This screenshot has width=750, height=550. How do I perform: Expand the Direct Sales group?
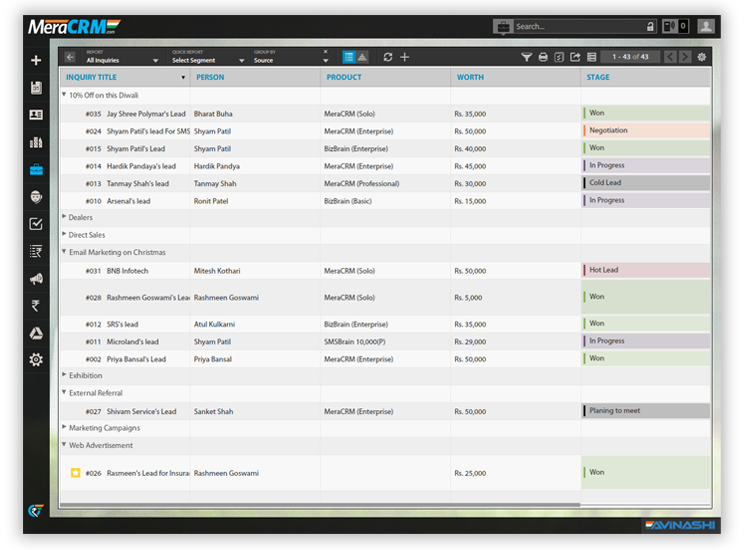pos(64,234)
